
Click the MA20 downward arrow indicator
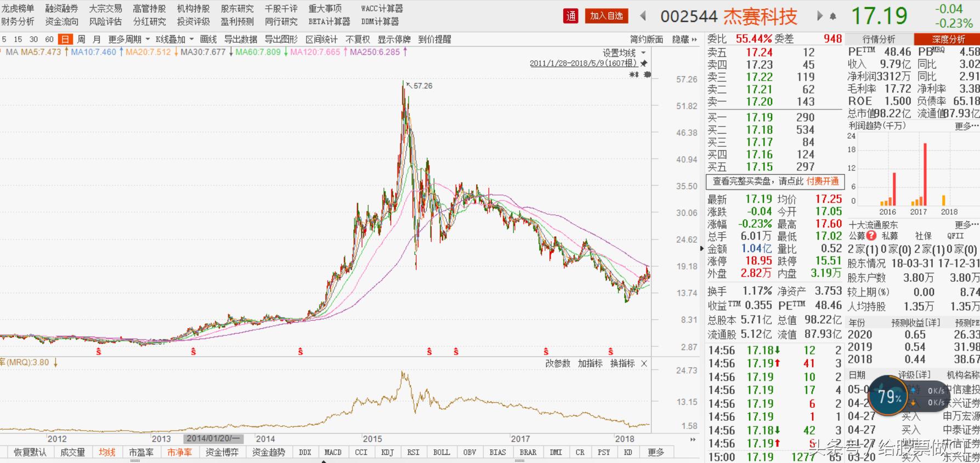(x=176, y=52)
